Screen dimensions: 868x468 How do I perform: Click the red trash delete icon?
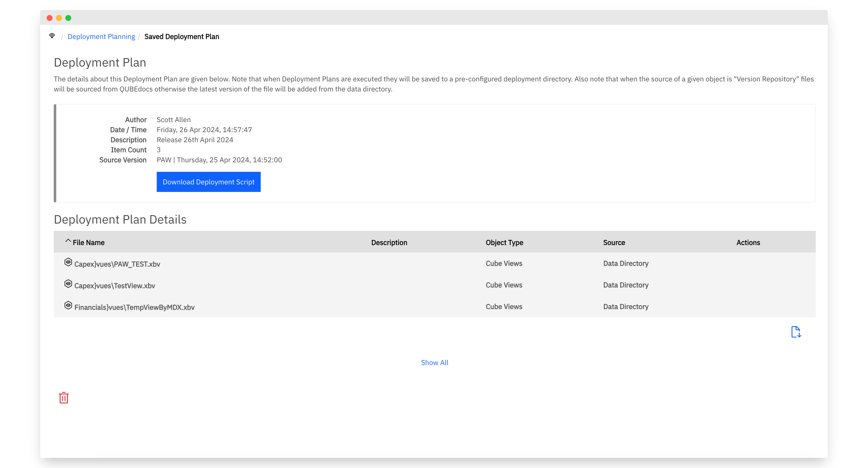(64, 398)
